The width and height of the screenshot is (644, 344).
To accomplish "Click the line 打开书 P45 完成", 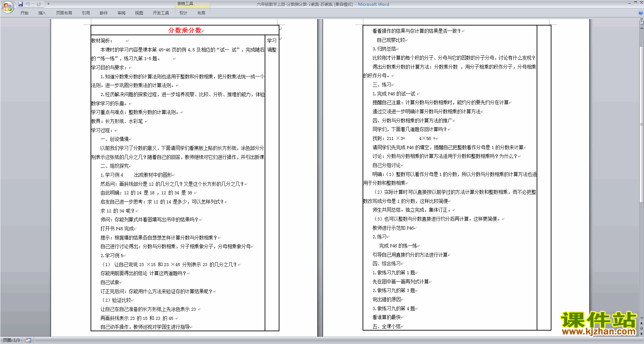I will click(117, 229).
